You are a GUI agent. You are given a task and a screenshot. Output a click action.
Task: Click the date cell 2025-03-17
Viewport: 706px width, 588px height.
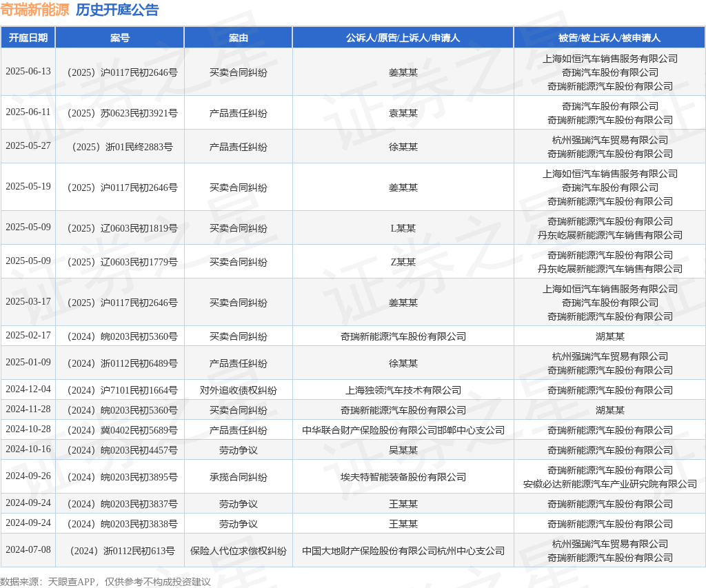pos(28,302)
